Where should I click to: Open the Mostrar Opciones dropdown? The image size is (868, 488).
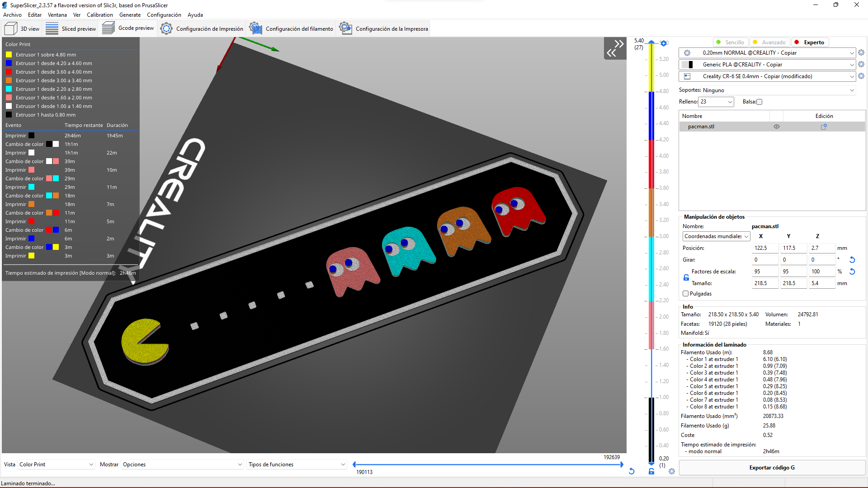pos(182,465)
